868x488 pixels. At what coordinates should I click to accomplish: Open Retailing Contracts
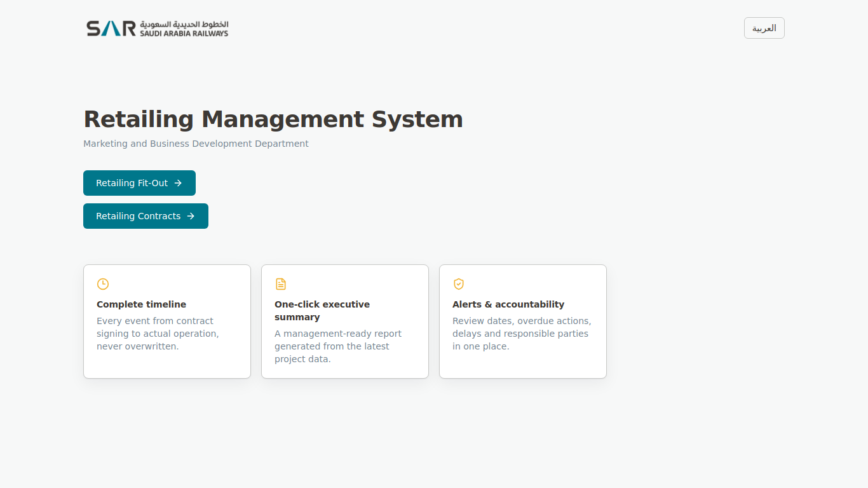pos(146,216)
